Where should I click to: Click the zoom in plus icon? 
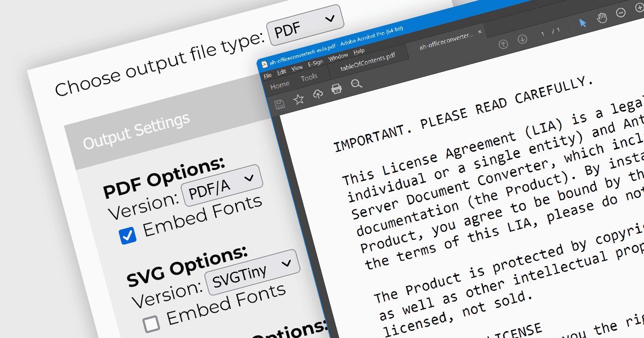640,8
